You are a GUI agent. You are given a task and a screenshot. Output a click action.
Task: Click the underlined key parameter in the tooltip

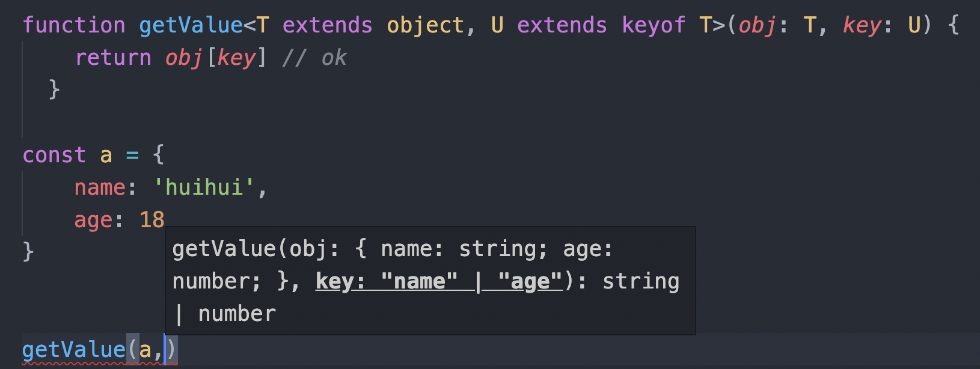click(438, 281)
